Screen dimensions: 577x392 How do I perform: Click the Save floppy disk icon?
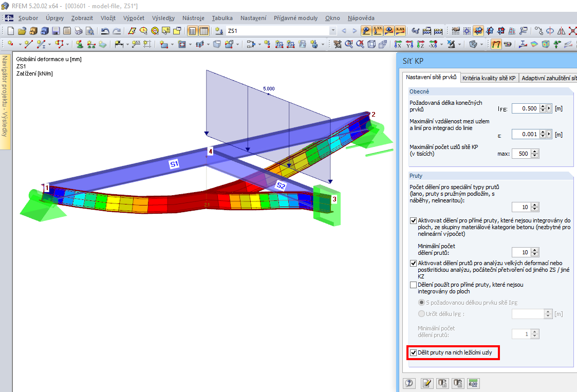[x=56, y=31]
